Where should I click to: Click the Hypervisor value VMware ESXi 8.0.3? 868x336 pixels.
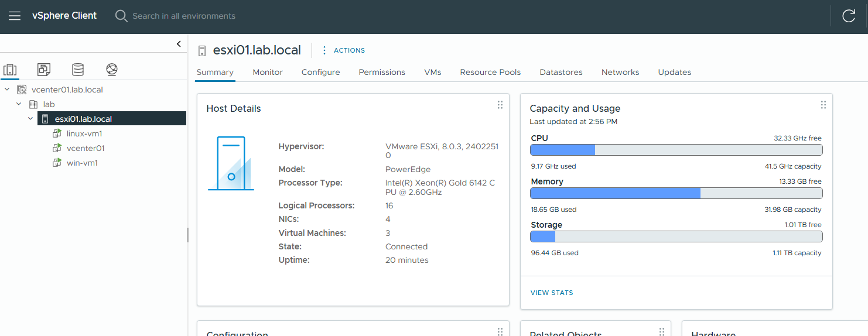coord(442,151)
